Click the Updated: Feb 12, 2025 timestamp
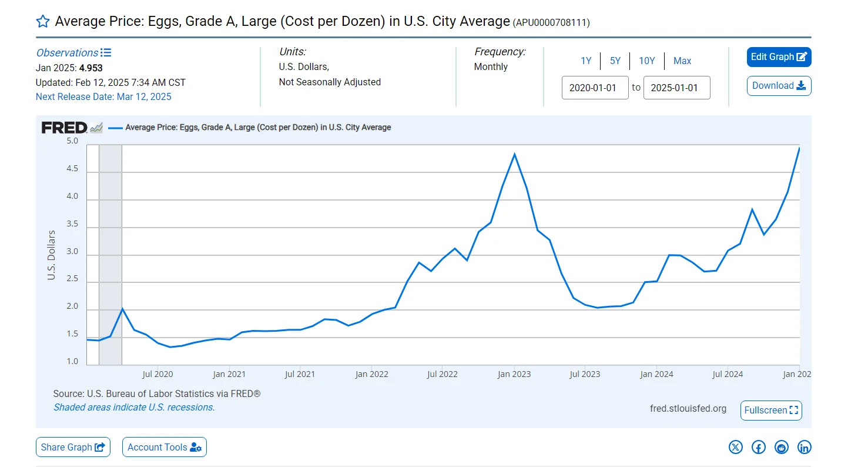 (110, 82)
